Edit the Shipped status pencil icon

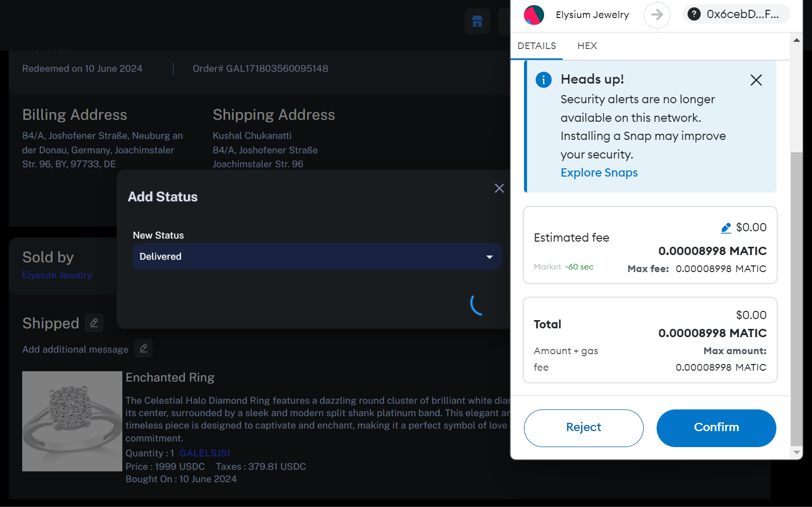[94, 323]
